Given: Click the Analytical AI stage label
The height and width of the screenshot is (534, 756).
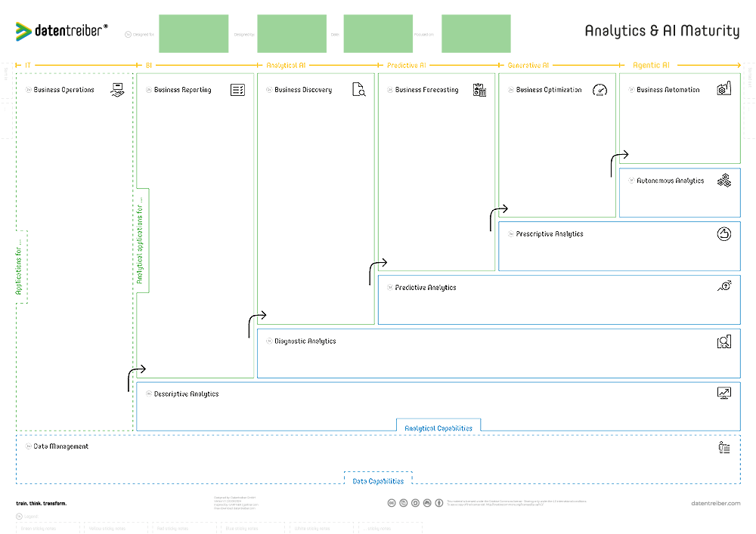Looking at the screenshot, I should click(286, 65).
